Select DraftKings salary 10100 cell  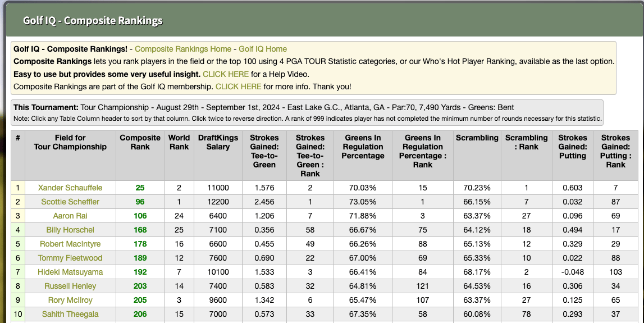218,272
